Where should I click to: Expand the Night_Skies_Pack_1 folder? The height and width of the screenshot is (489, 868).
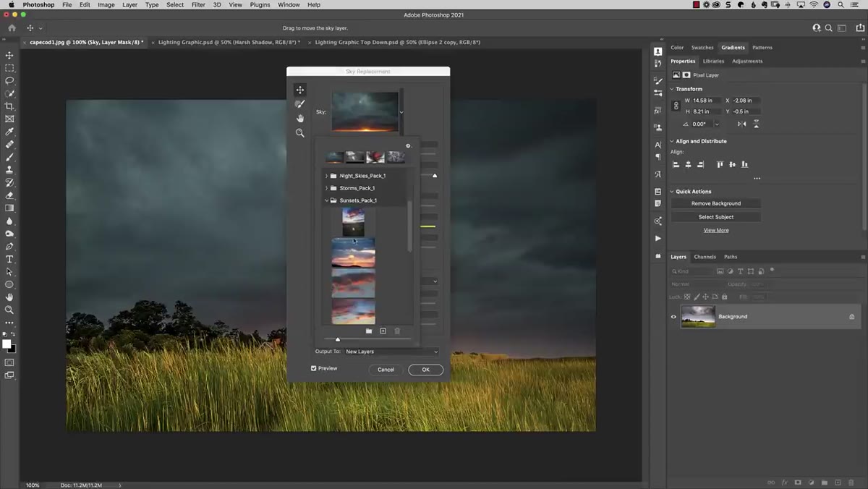[x=327, y=176]
